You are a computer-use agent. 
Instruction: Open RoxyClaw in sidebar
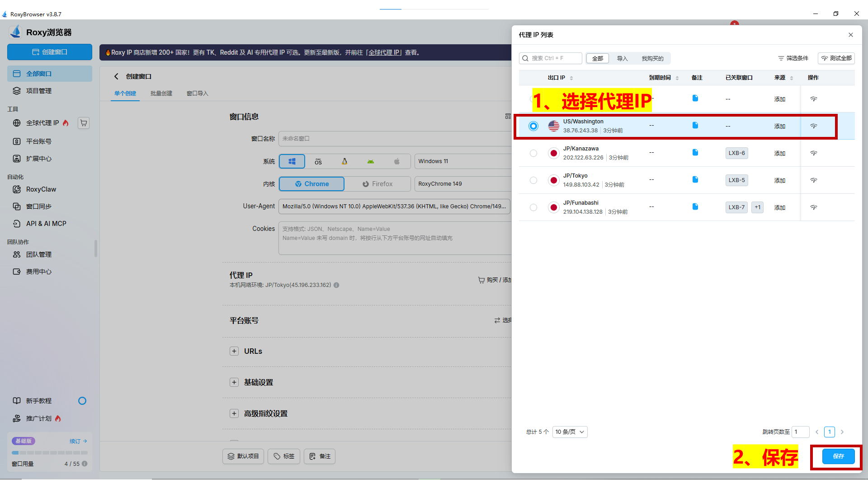(x=50, y=189)
